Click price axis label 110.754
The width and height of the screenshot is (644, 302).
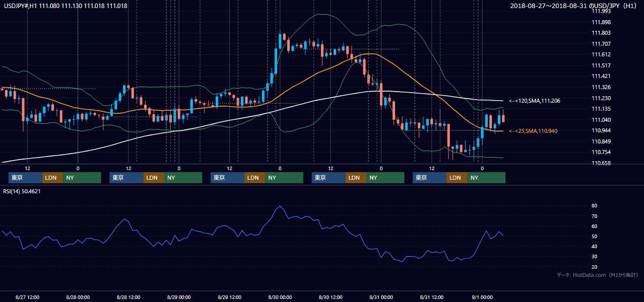(601, 152)
